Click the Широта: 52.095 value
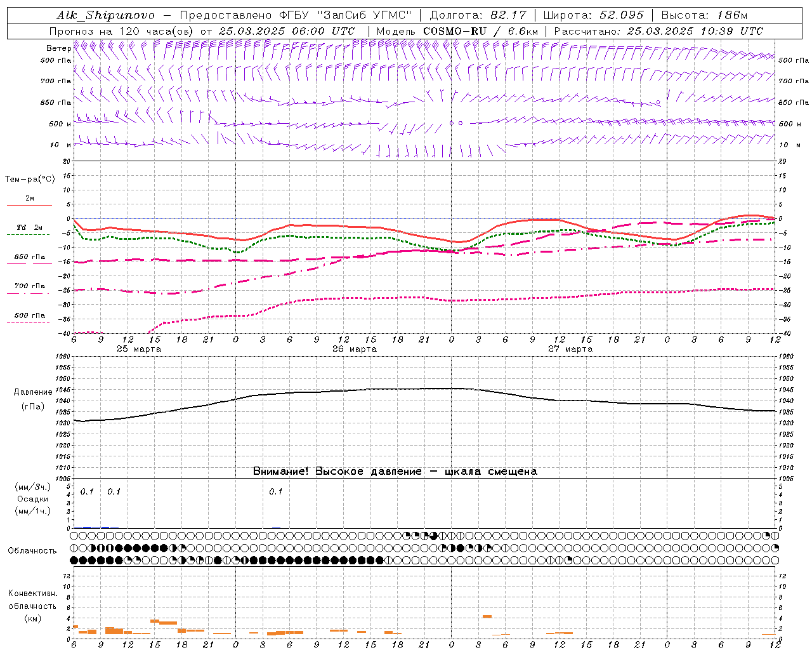The width and height of the screenshot is (812, 650). (x=594, y=15)
